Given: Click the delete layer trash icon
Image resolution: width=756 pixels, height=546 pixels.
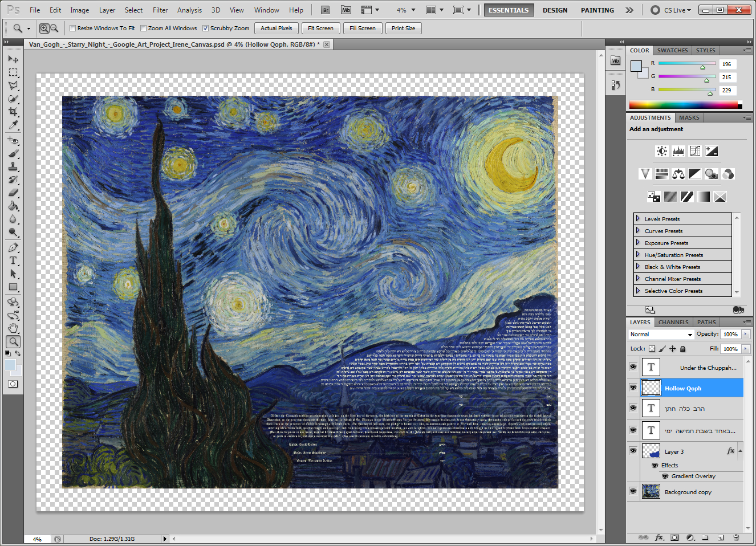Looking at the screenshot, I should [736, 537].
